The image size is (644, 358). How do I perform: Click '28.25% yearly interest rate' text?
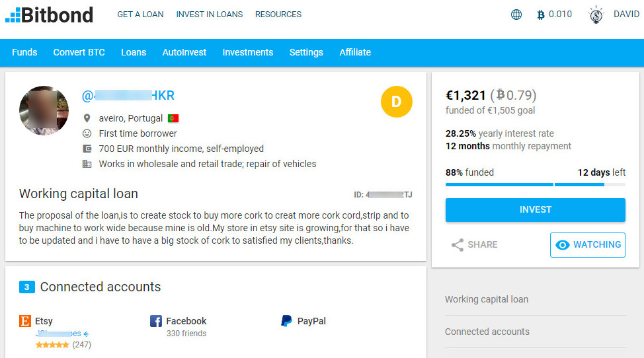pos(499,133)
